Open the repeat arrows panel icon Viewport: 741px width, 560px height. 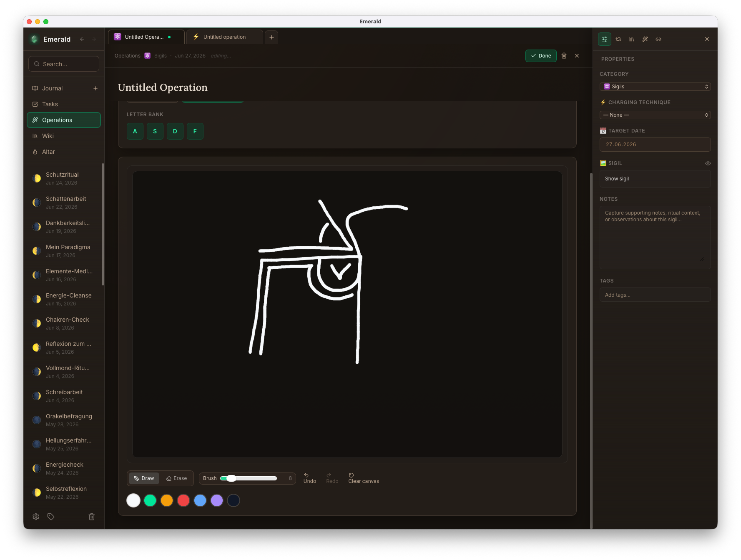[x=618, y=39]
